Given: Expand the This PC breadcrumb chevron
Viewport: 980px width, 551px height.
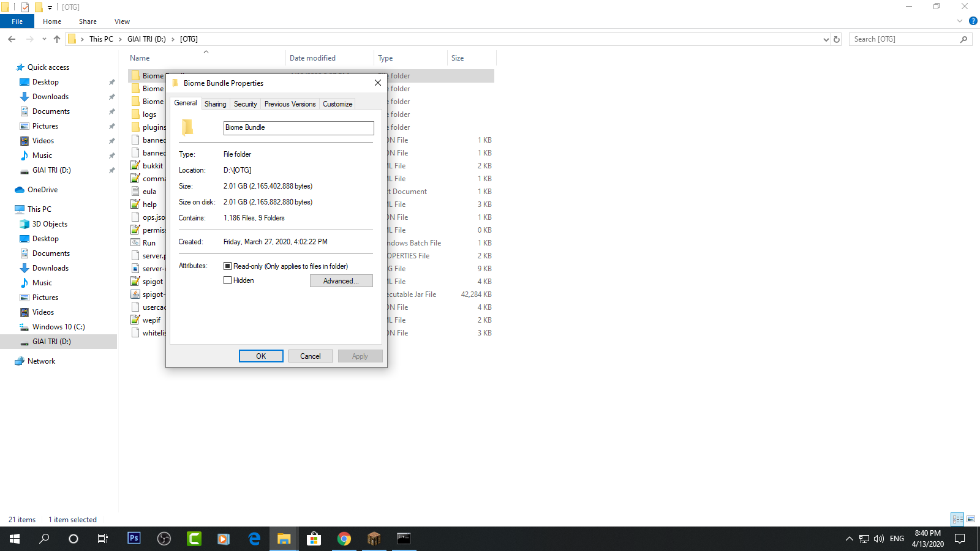Looking at the screenshot, I should pos(120,39).
